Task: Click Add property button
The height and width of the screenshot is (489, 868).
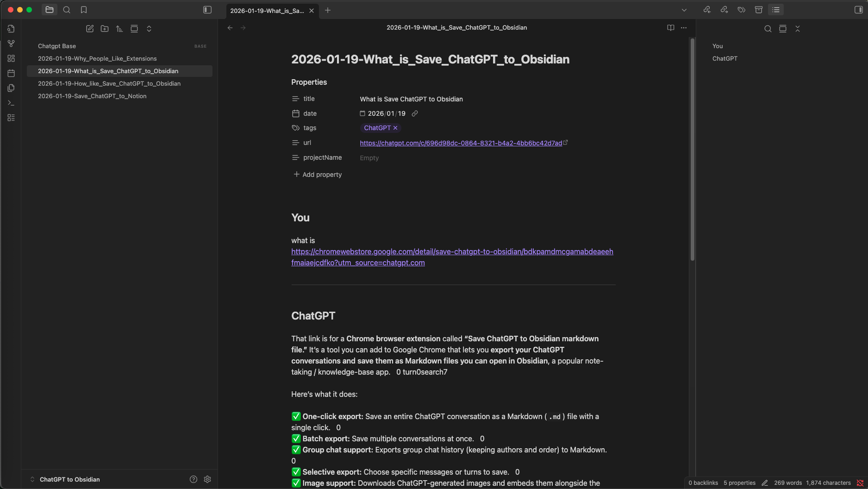Action: [x=318, y=175]
